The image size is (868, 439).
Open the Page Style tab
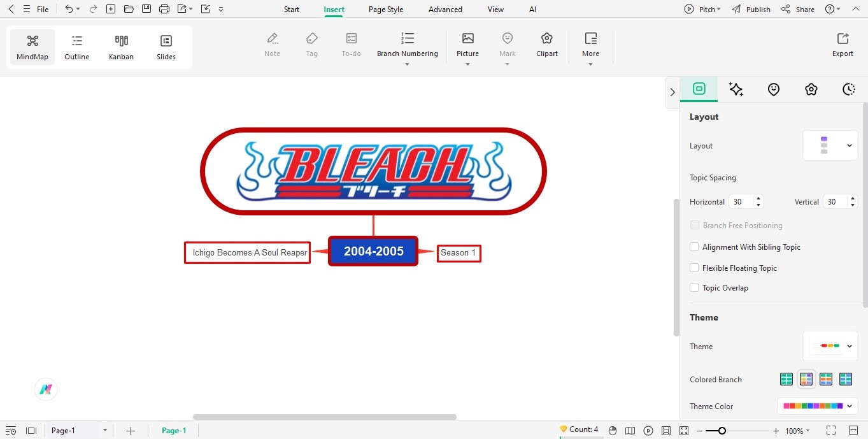[x=386, y=10]
